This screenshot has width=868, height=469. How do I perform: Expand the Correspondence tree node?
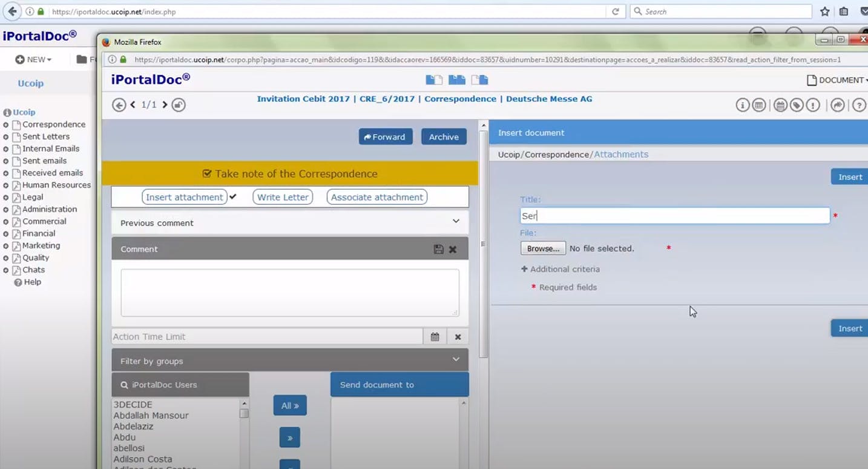6,125
